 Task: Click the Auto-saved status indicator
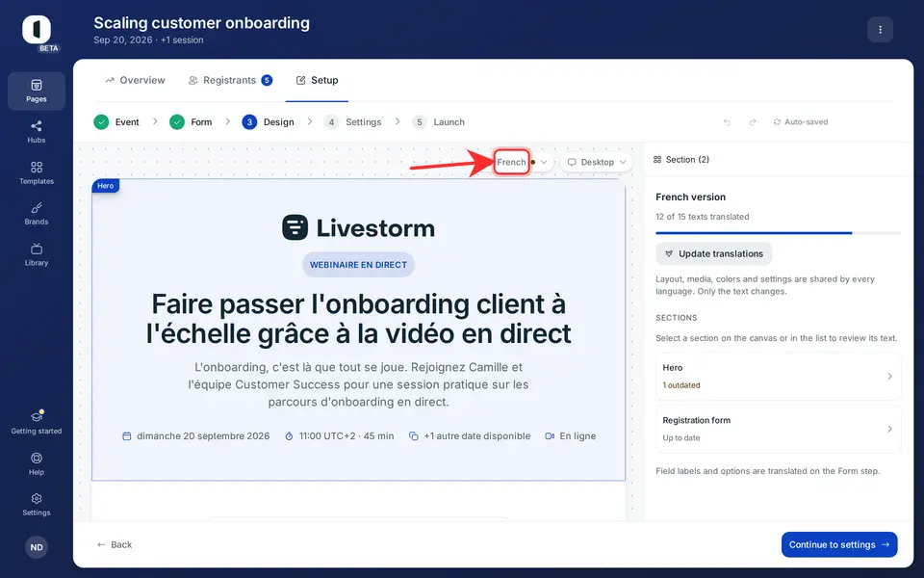pyautogui.click(x=800, y=122)
